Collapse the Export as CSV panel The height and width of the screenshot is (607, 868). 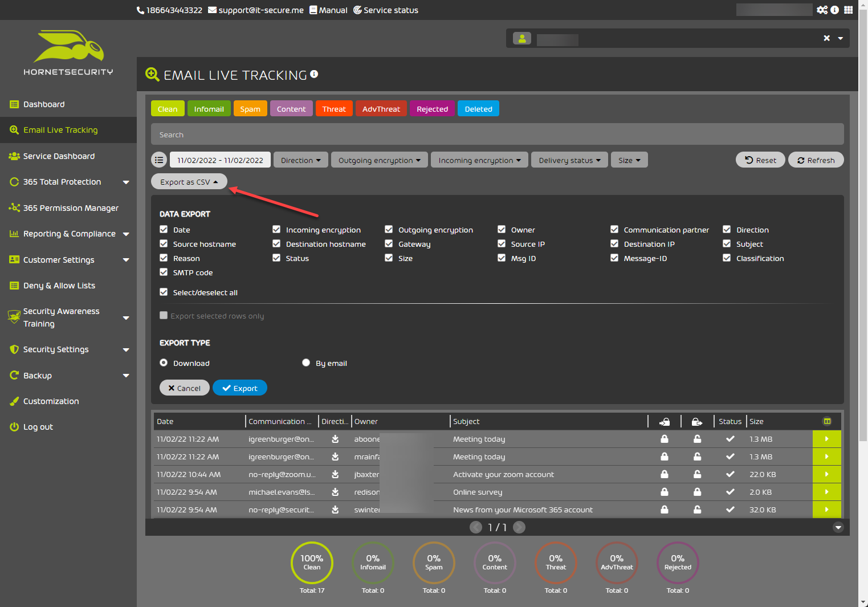coord(189,182)
